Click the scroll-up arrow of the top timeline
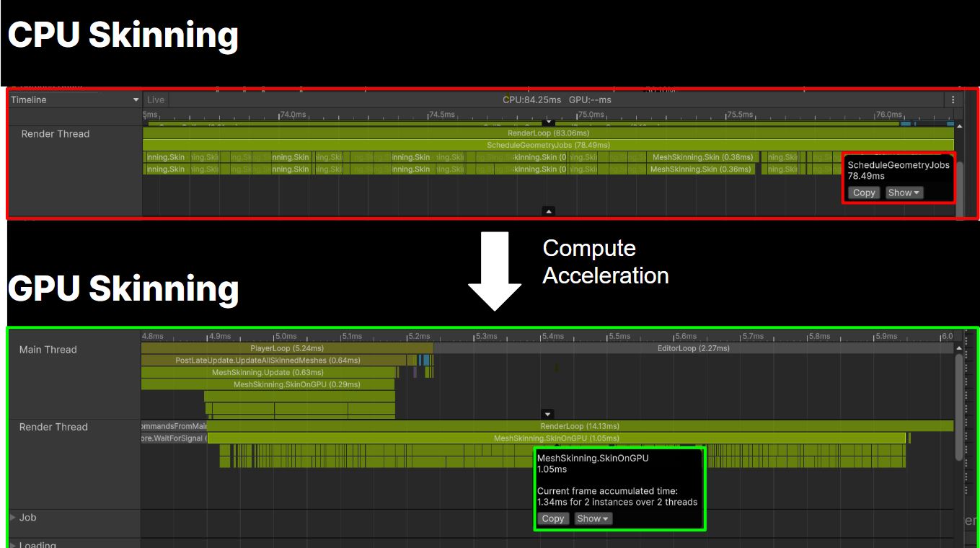980x548 pixels. pos(959,127)
